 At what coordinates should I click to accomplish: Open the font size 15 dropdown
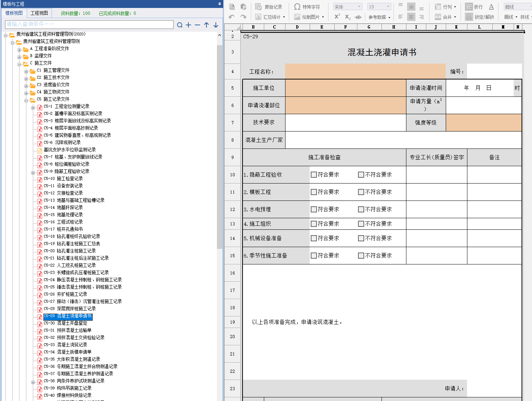pyautogui.click(x=379, y=7)
